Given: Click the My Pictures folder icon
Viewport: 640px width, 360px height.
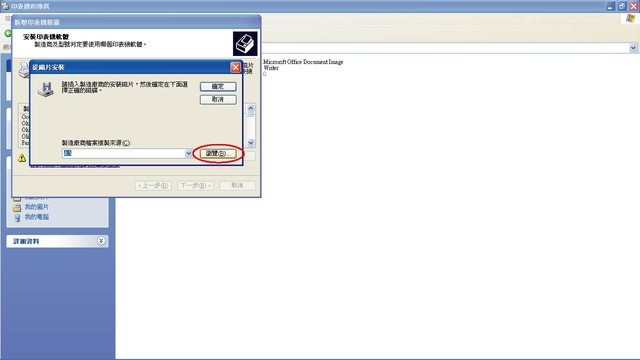Looking at the screenshot, I should click(x=17, y=208).
